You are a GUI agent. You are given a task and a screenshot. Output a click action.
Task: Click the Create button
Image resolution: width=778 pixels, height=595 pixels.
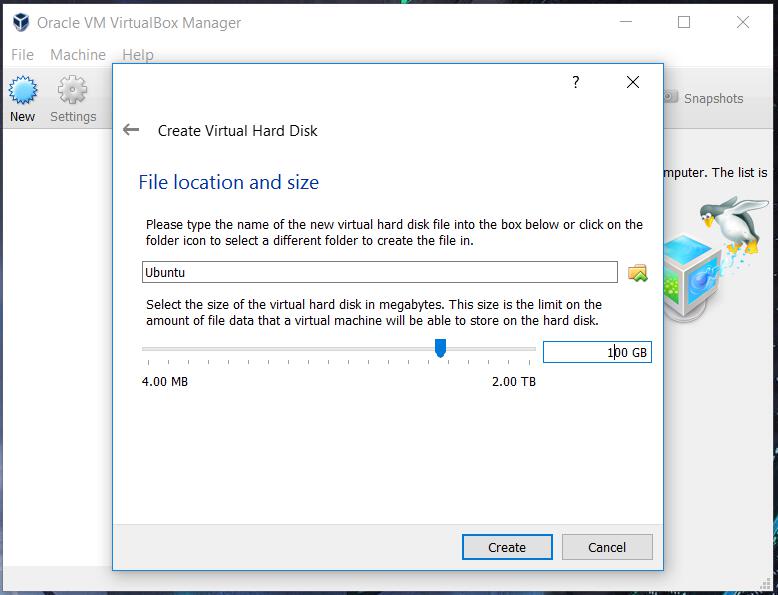(507, 547)
